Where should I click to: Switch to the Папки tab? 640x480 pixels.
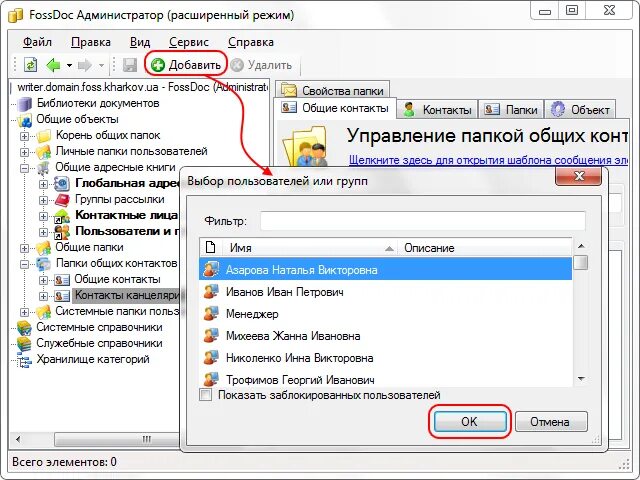tap(511, 109)
